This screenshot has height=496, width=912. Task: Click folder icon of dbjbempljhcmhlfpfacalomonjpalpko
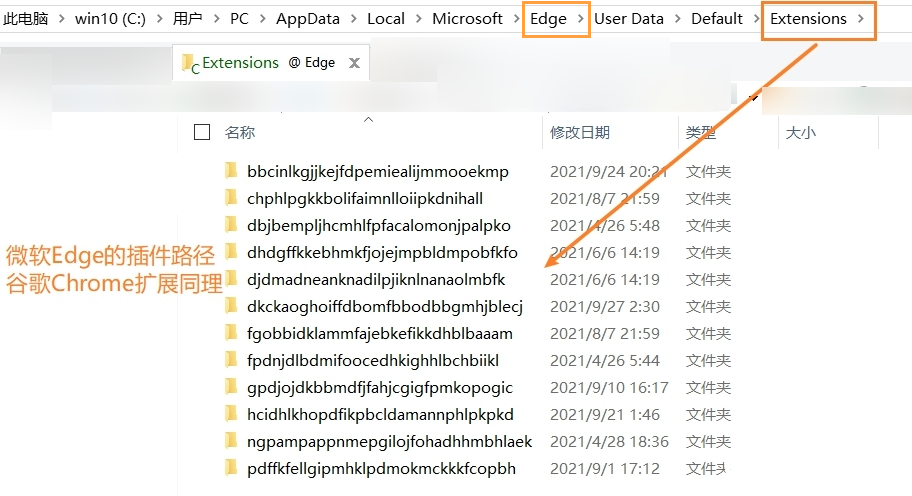[x=231, y=224]
